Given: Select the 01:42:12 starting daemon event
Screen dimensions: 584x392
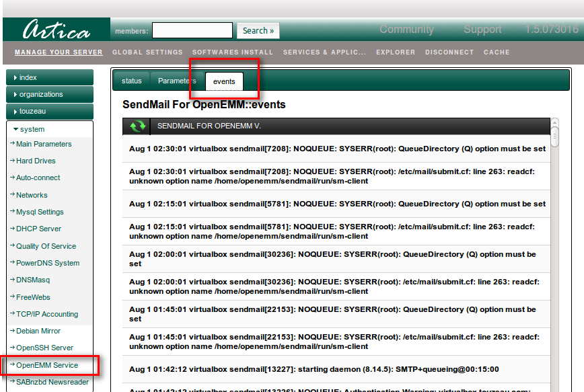Looking at the screenshot, I should tap(336, 369).
